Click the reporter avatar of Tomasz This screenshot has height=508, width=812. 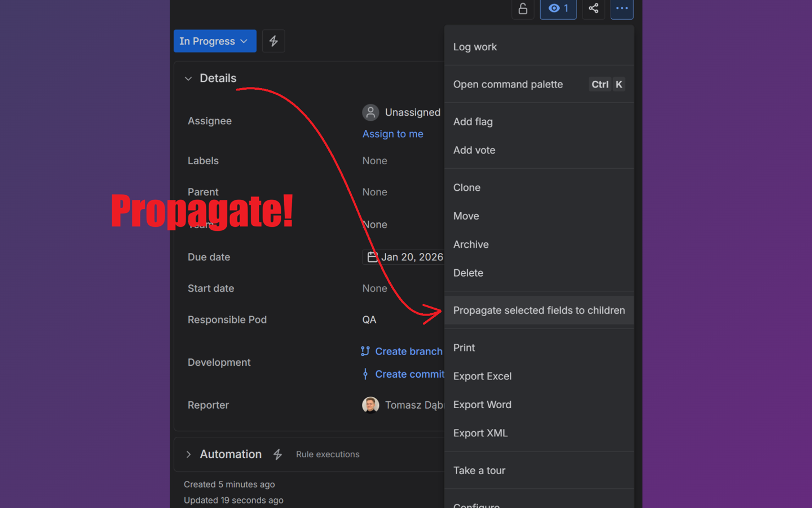click(x=370, y=405)
